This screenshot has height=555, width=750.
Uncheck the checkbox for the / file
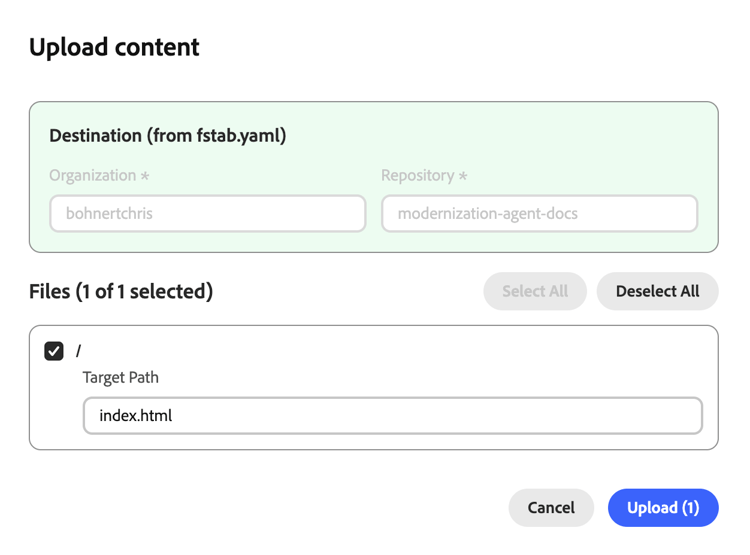pos(54,351)
